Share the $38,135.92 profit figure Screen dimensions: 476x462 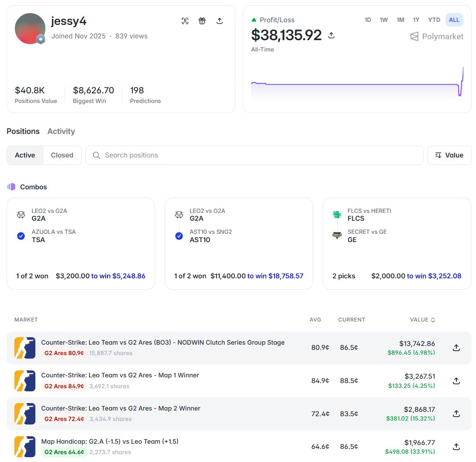[x=331, y=35]
